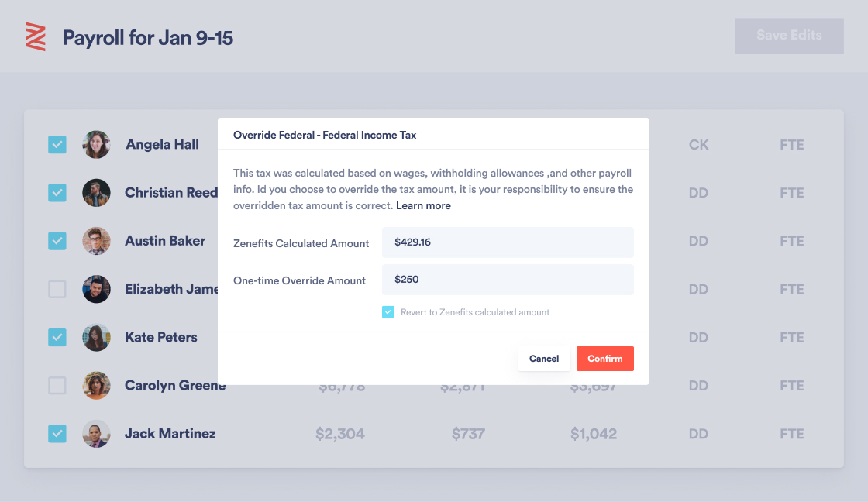Open the Learn more link

(423, 205)
